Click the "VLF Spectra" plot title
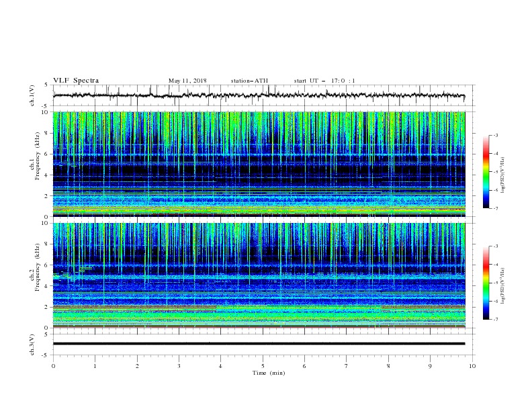 coord(76,81)
